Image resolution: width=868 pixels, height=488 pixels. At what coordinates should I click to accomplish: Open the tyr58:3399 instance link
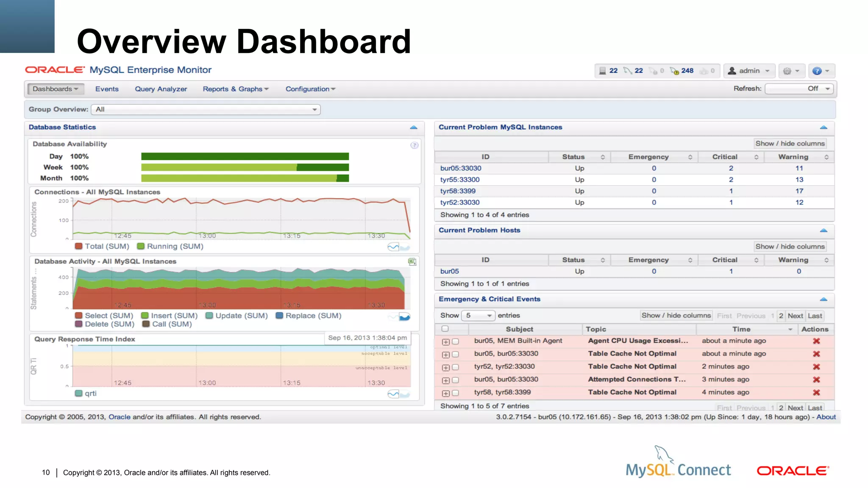pos(458,191)
